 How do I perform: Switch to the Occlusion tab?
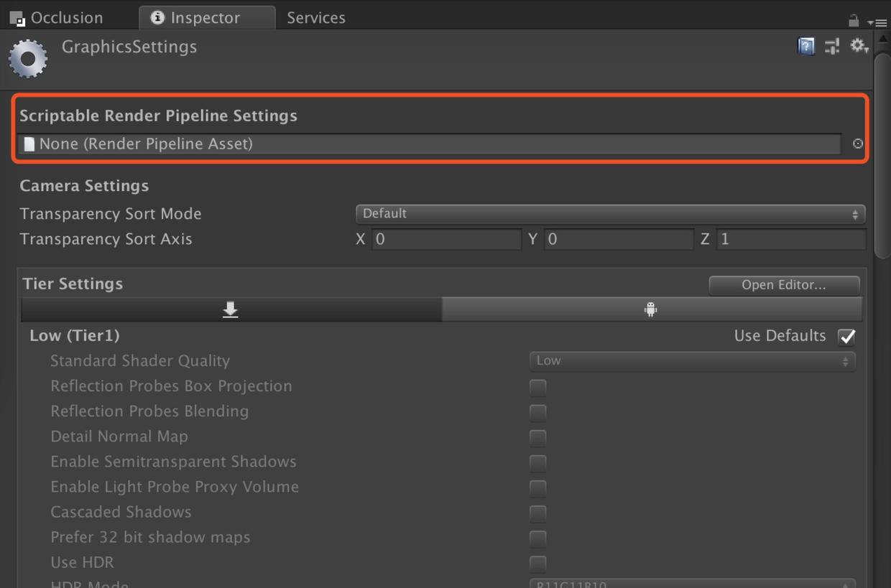pos(57,18)
